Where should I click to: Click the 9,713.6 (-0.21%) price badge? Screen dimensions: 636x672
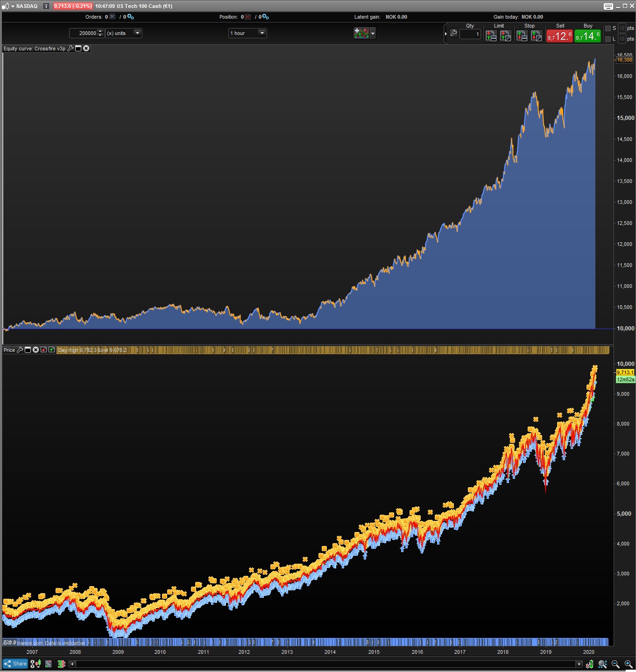[72, 6]
